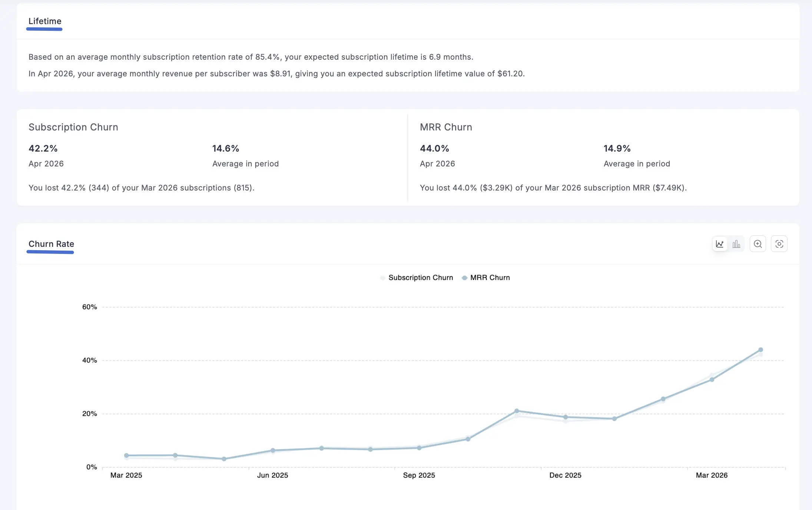812x510 pixels.
Task: Switch to line chart view
Action: 720,244
